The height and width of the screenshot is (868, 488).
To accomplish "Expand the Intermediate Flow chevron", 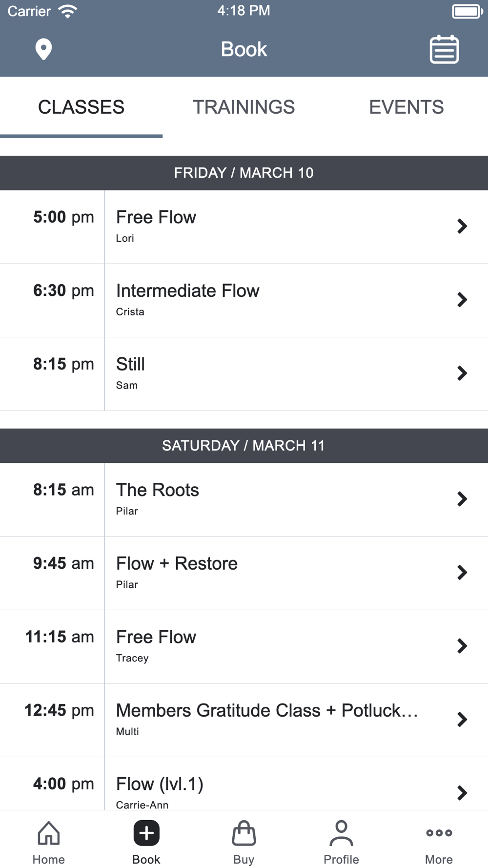I will point(462,300).
